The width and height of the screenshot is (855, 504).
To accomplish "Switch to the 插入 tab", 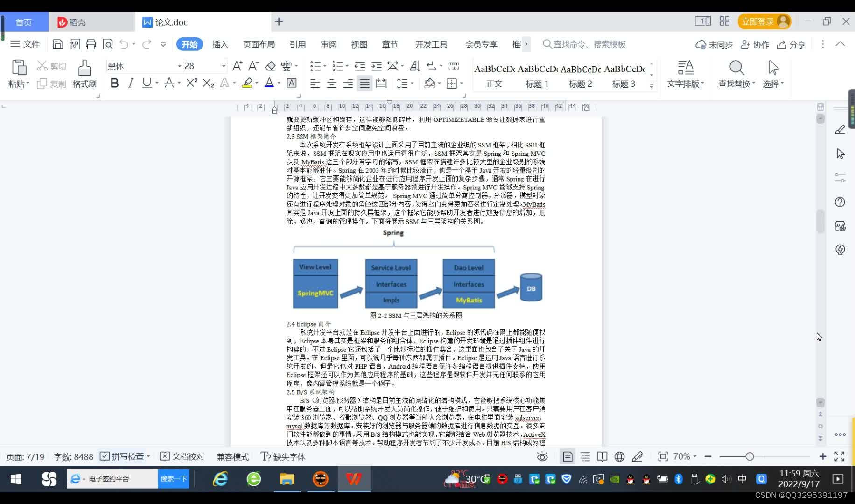I will click(220, 44).
